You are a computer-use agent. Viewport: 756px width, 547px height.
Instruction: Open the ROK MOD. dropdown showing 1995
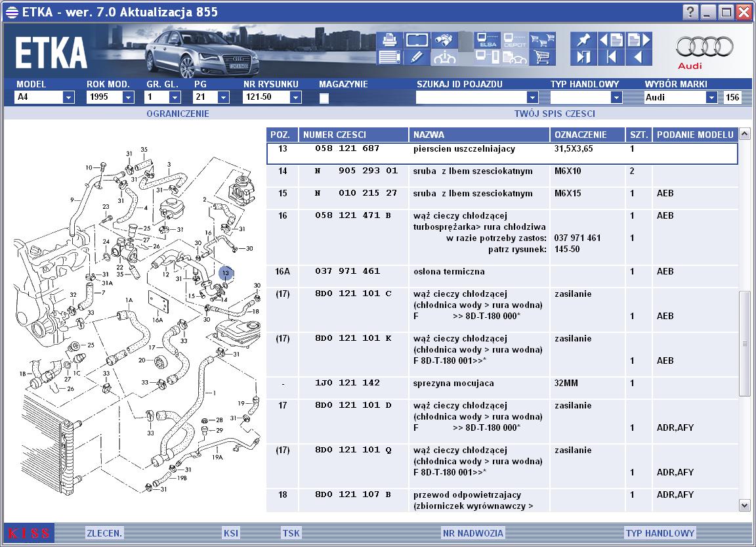coord(128,97)
